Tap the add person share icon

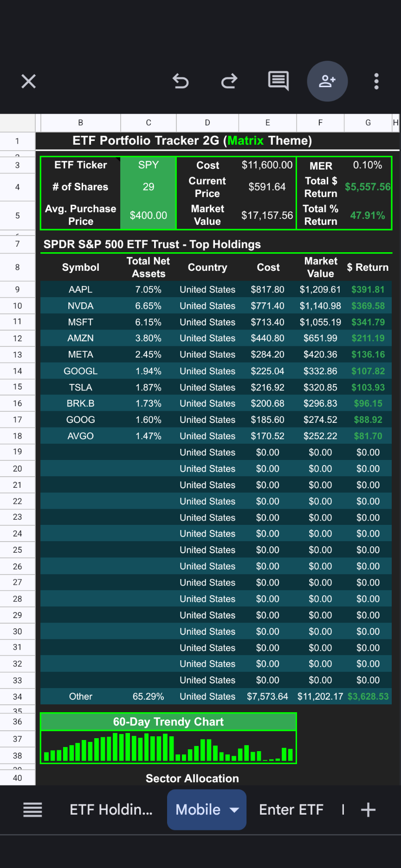pos(327,81)
